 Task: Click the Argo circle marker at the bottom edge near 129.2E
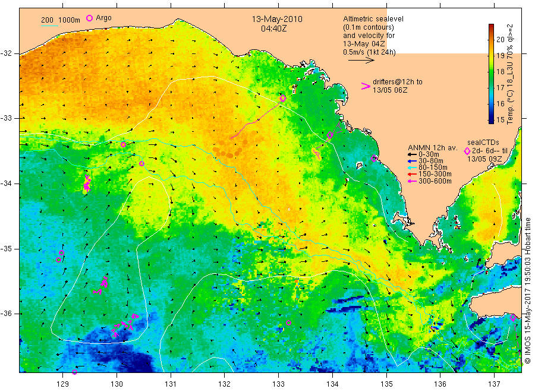75,372
